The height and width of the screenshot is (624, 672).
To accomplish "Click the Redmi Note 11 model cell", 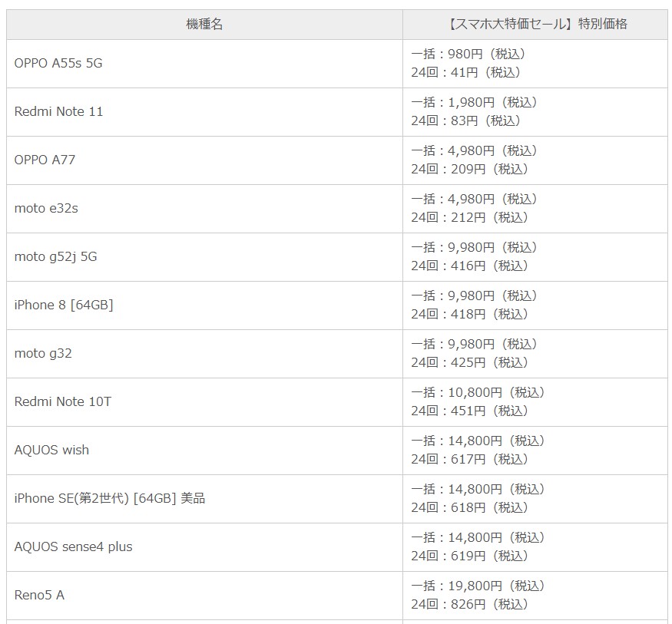I will click(x=58, y=111).
